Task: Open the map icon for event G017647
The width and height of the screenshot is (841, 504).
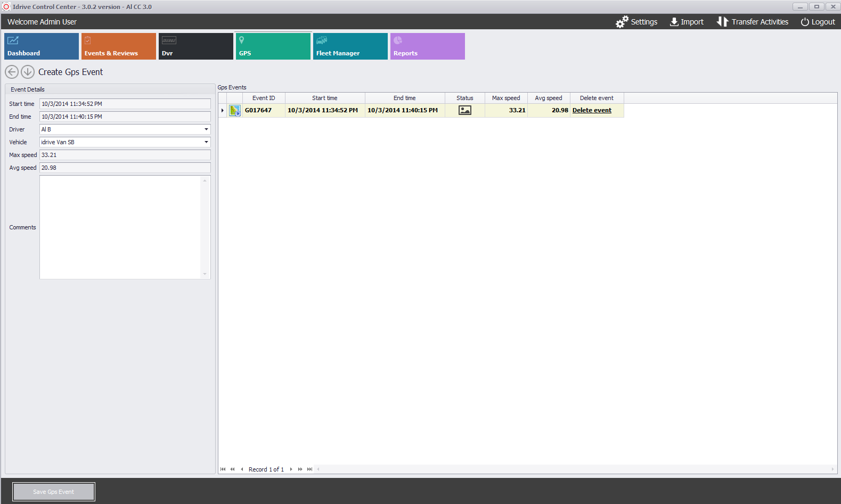Action: tap(235, 111)
